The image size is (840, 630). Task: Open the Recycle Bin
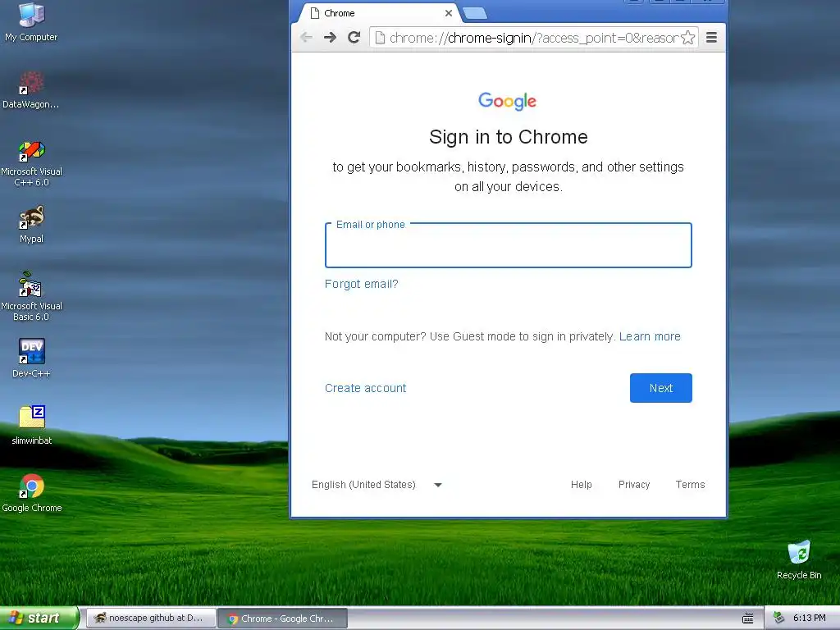point(799,559)
